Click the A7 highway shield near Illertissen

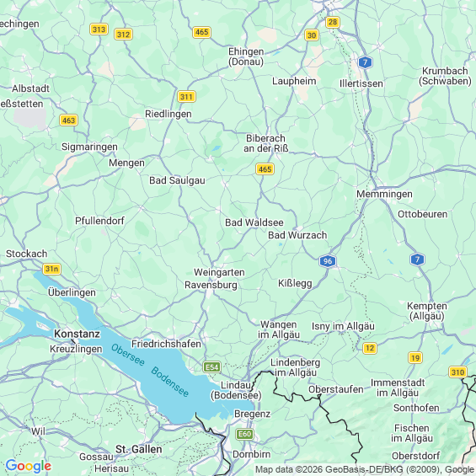tap(365, 62)
